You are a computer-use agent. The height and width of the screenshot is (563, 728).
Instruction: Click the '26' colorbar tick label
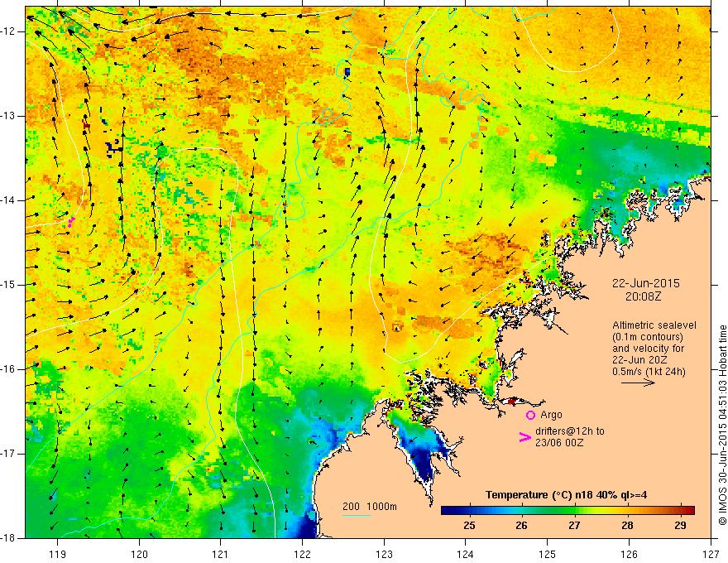click(521, 526)
